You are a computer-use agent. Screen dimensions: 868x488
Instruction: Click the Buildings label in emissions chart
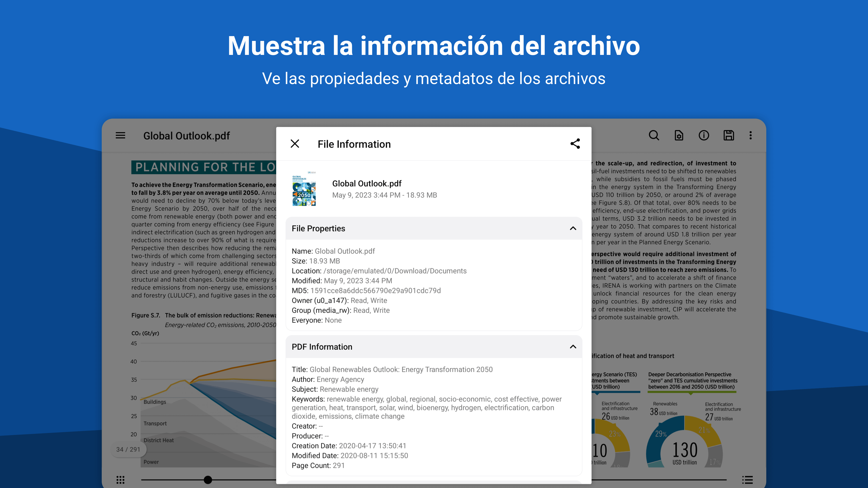[x=155, y=402]
